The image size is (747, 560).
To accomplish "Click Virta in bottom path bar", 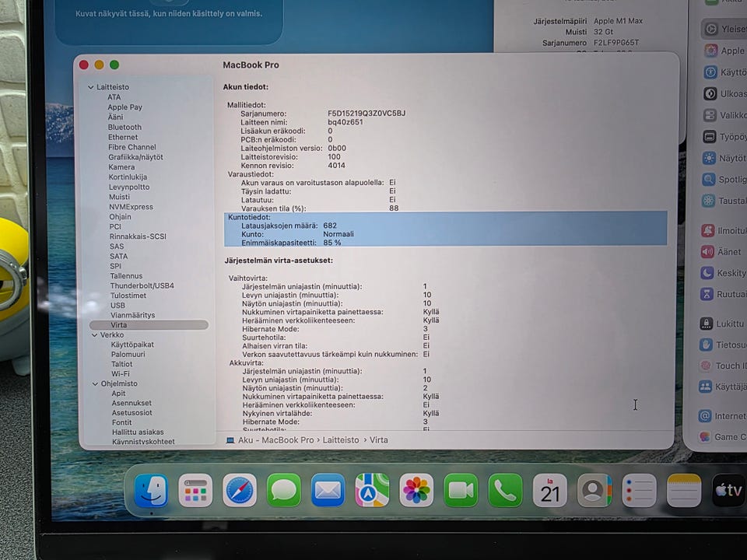I will click(x=379, y=440).
